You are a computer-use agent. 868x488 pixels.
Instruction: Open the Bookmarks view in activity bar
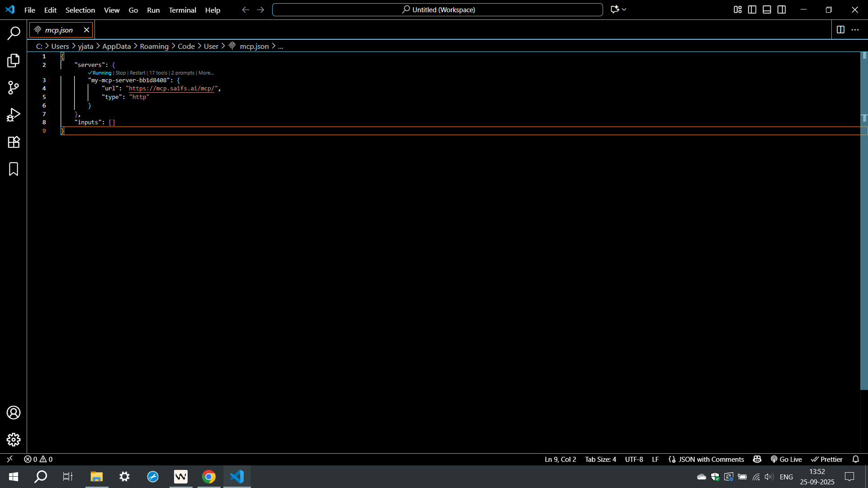pyautogui.click(x=14, y=169)
